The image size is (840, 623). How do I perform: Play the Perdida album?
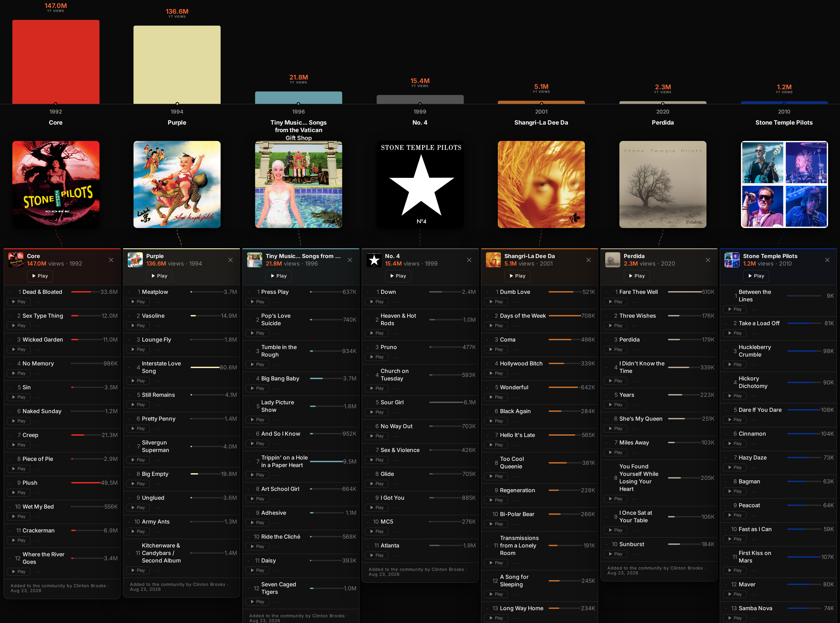point(637,276)
